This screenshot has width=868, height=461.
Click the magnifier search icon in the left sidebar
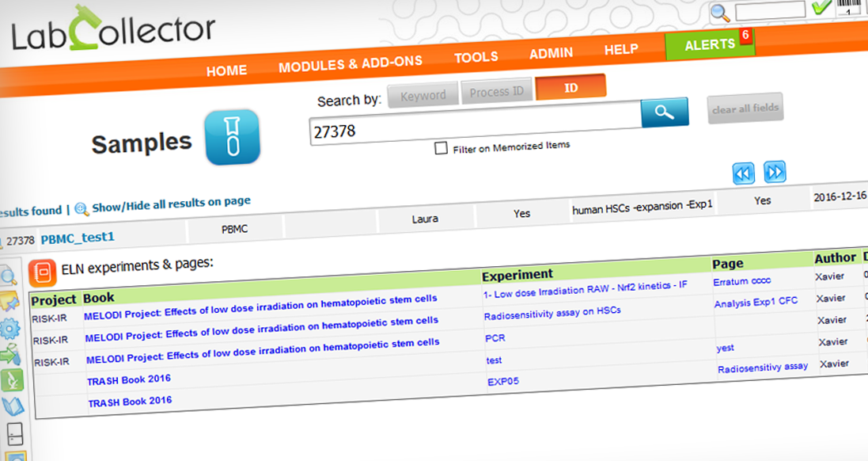[8, 276]
